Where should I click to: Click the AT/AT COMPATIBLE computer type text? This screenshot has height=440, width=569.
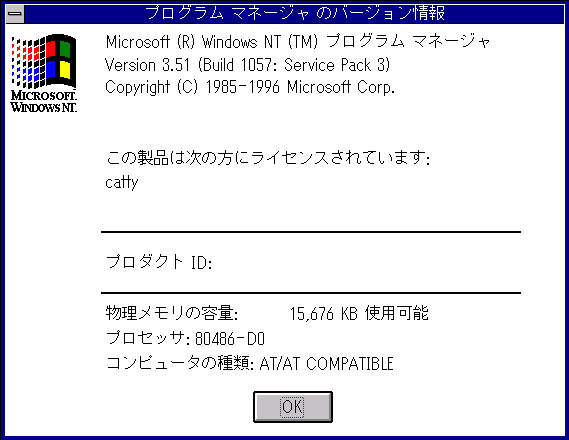(326, 363)
